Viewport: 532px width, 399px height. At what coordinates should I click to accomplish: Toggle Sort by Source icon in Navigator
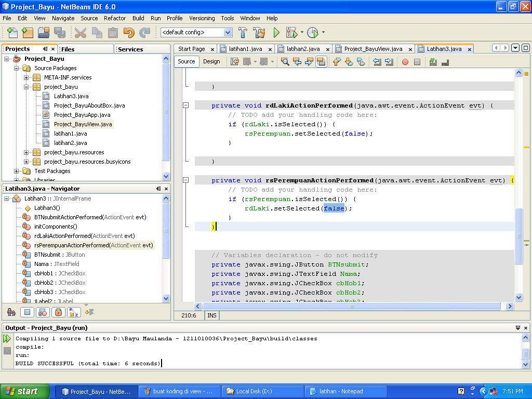(89, 312)
